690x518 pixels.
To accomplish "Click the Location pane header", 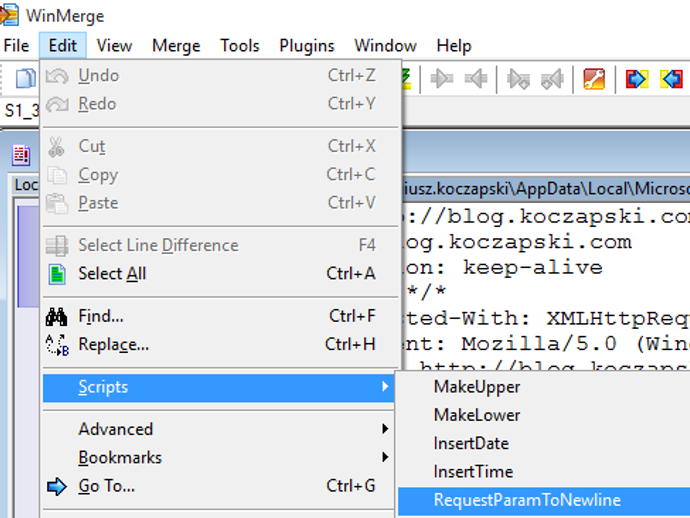I will [26, 185].
